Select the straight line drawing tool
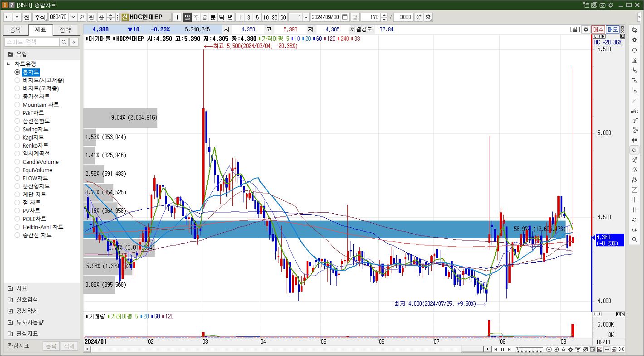 tap(634, 100)
